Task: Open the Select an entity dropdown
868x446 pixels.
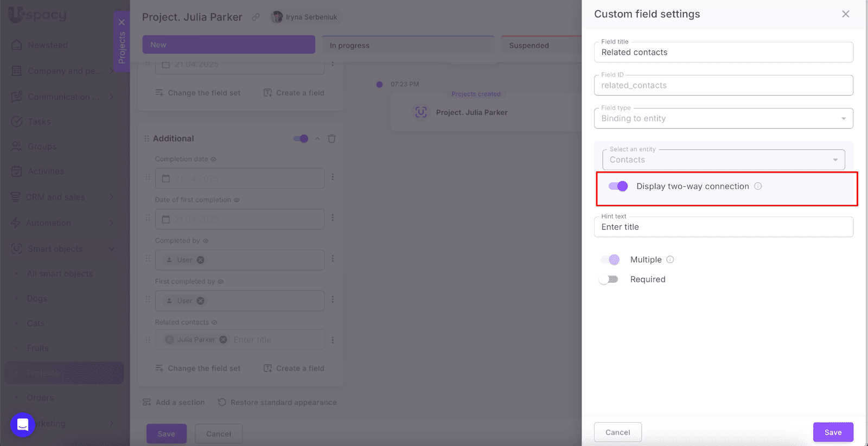Action: coord(723,160)
